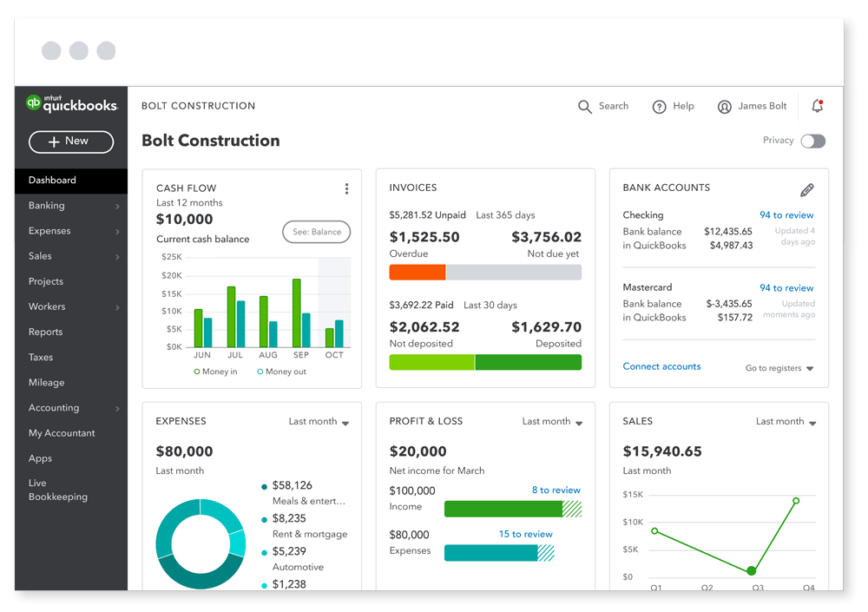
Task: Click Mastercard 94 to review link
Action: pos(786,288)
